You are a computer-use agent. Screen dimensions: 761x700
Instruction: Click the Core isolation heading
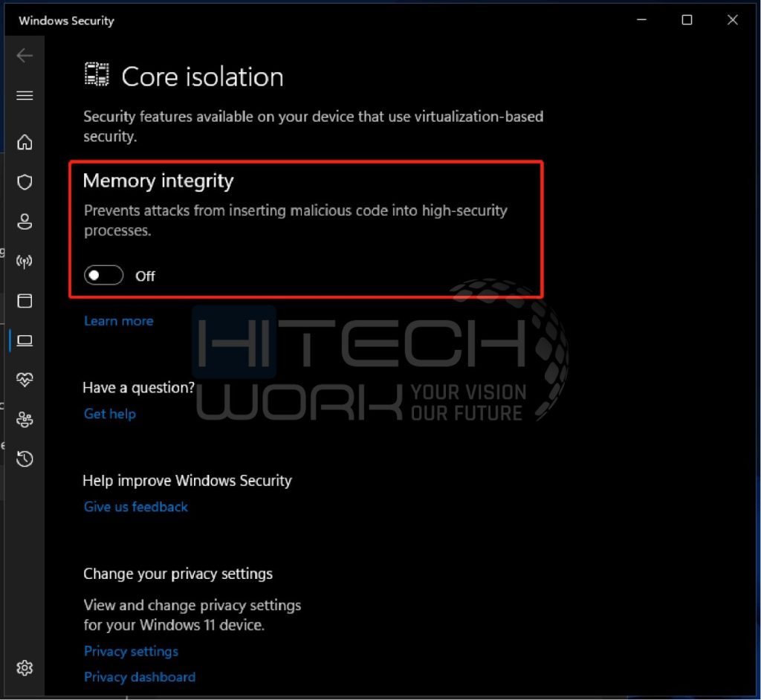[202, 77]
